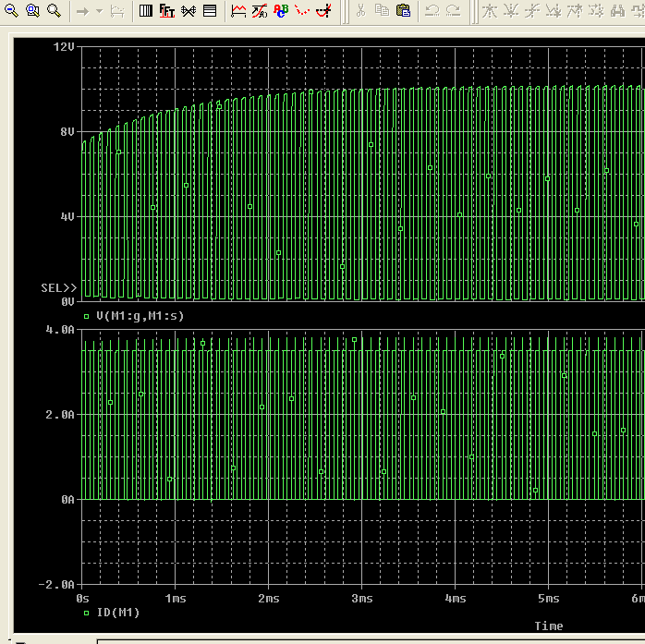Image resolution: width=645 pixels, height=644 pixels.
Task: Click the 4ms x-axis label
Action: click(456, 599)
